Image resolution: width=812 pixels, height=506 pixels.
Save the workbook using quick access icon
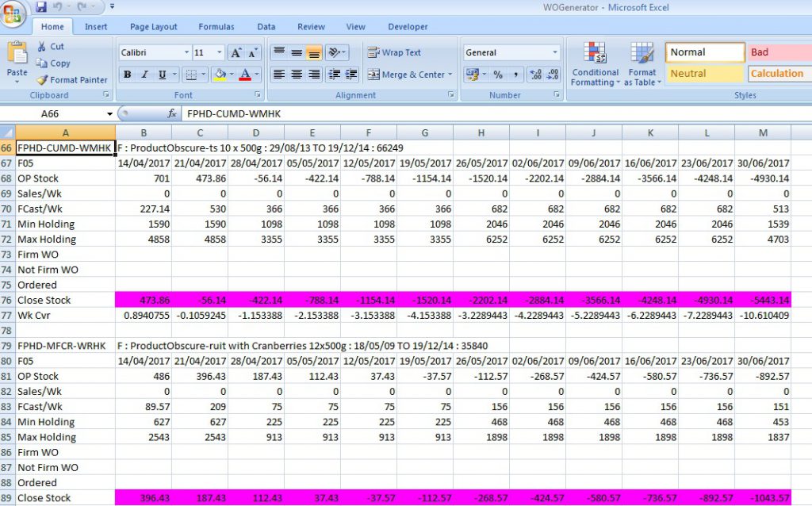tap(40, 7)
